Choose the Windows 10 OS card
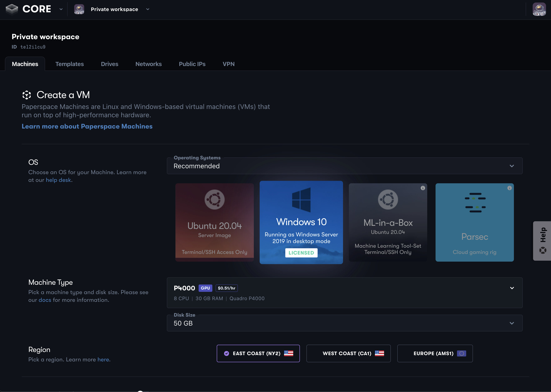The width and height of the screenshot is (551, 392). tap(301, 222)
